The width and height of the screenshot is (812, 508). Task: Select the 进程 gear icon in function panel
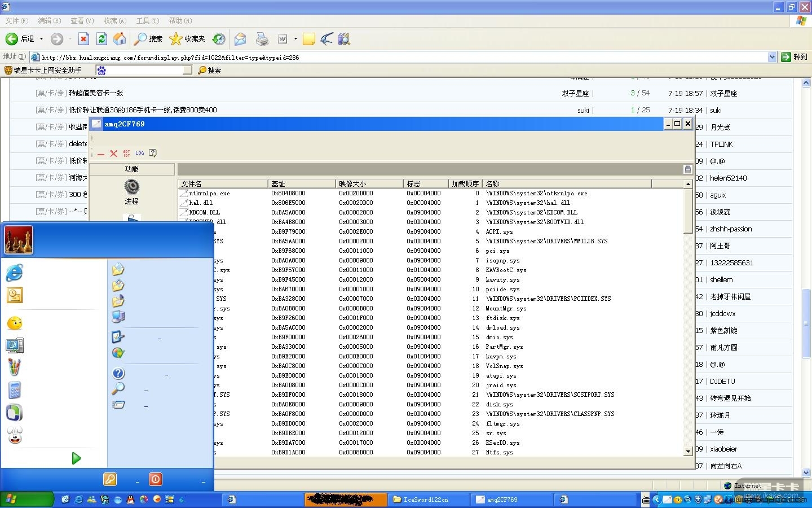131,187
